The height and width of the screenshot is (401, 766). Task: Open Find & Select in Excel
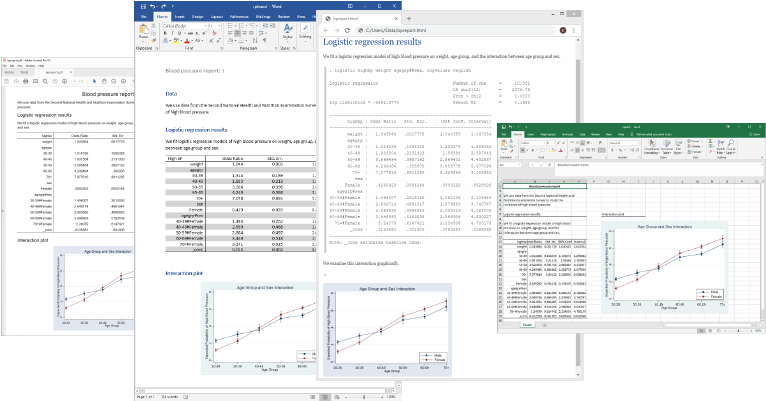coord(731,147)
